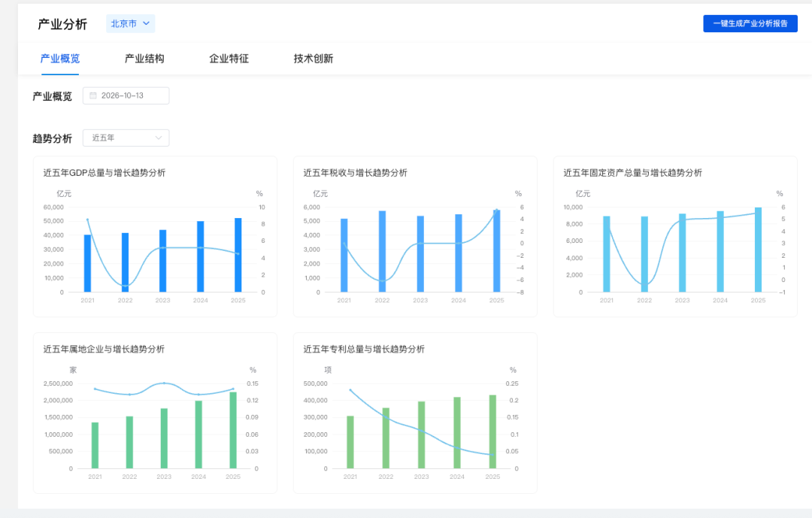Switch to the 企业特征 tab
Image resolution: width=812 pixels, height=518 pixels.
click(x=229, y=59)
